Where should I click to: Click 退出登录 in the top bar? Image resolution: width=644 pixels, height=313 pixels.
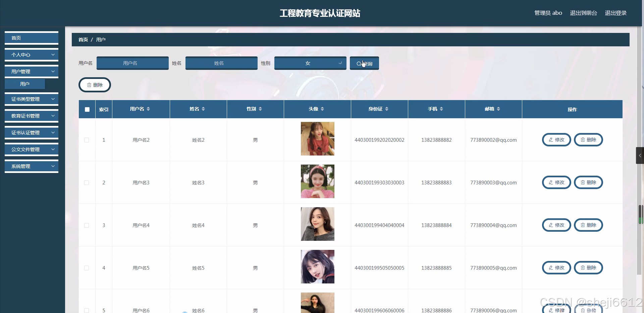[615, 13]
